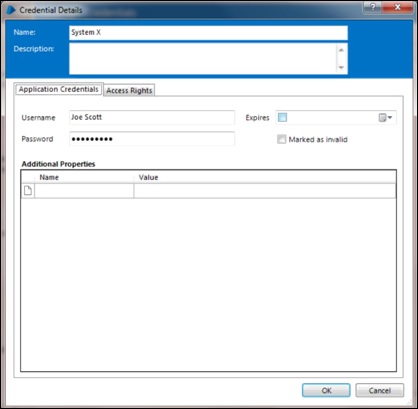
Task: Click the Value column header
Action: pyautogui.click(x=265, y=177)
